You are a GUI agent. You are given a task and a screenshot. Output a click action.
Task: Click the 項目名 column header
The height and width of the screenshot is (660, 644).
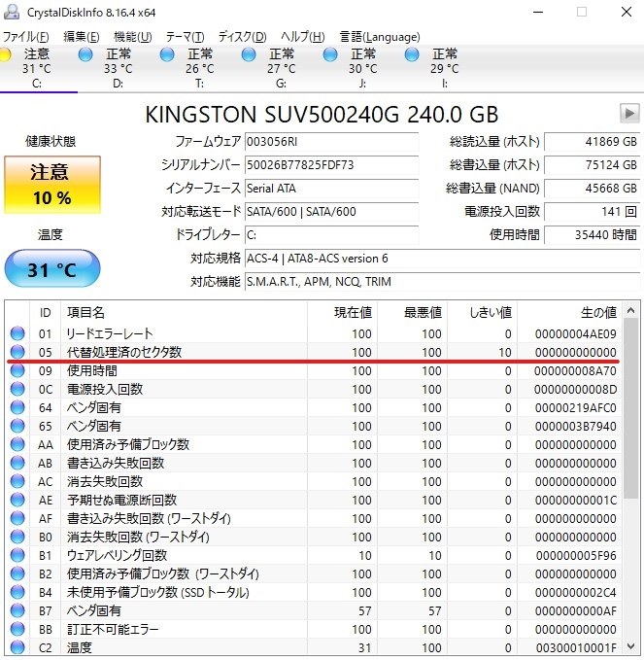coord(185,312)
